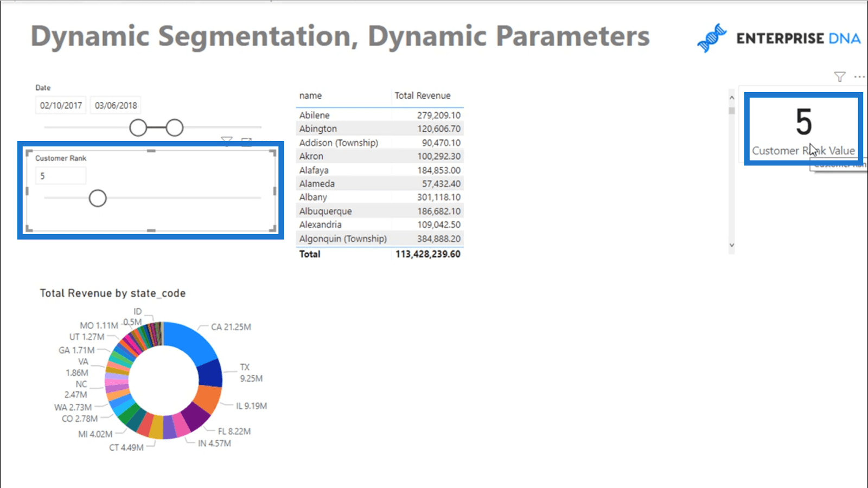Click the TX 9.25M chart label

coord(251,373)
